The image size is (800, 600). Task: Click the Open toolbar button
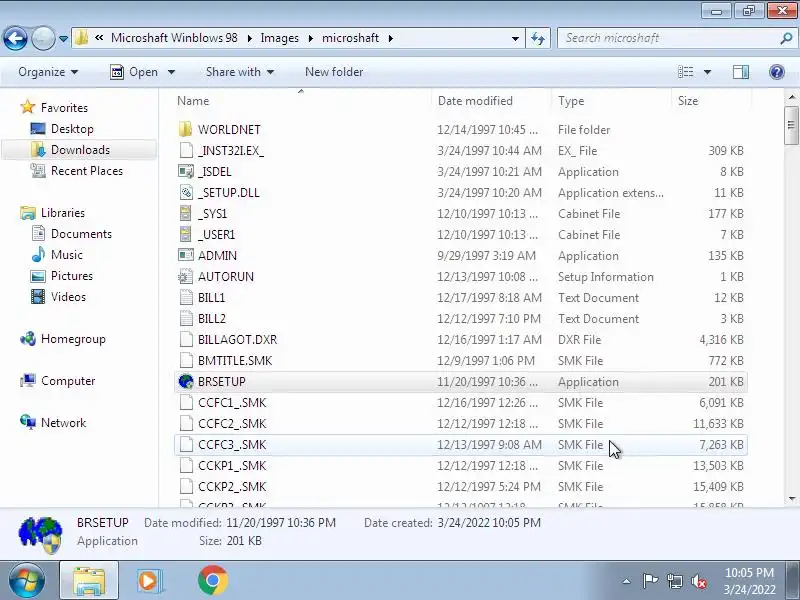coord(135,72)
